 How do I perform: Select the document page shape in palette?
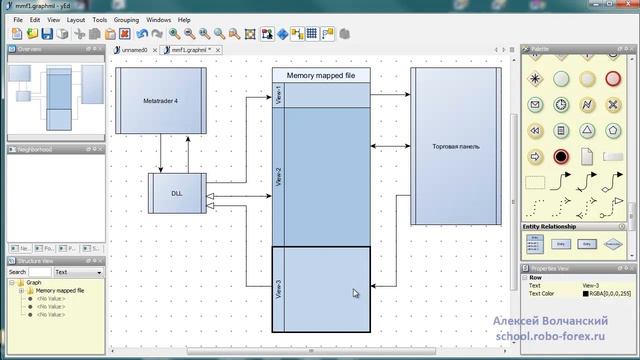tap(587, 157)
